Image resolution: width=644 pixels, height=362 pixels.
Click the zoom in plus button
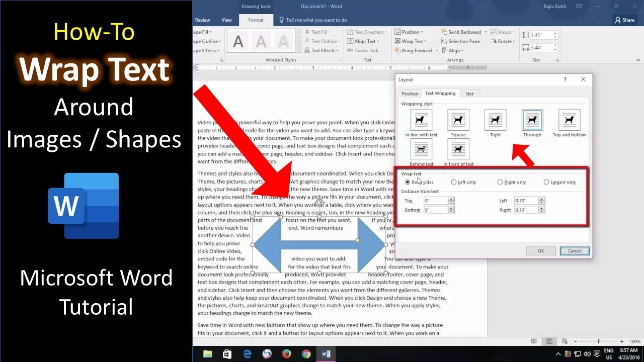point(622,341)
